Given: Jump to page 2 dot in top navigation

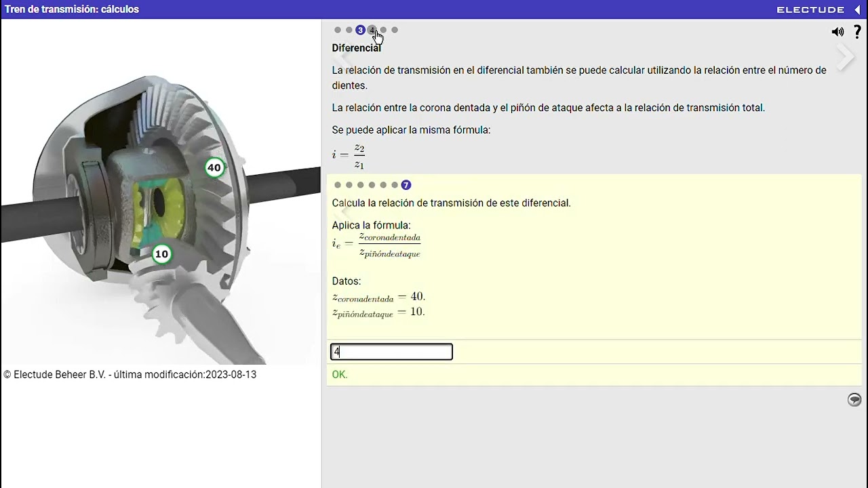Looking at the screenshot, I should (349, 30).
